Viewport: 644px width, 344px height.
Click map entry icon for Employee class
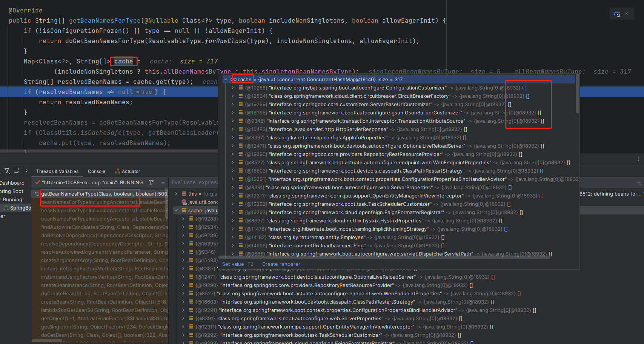tap(241, 237)
